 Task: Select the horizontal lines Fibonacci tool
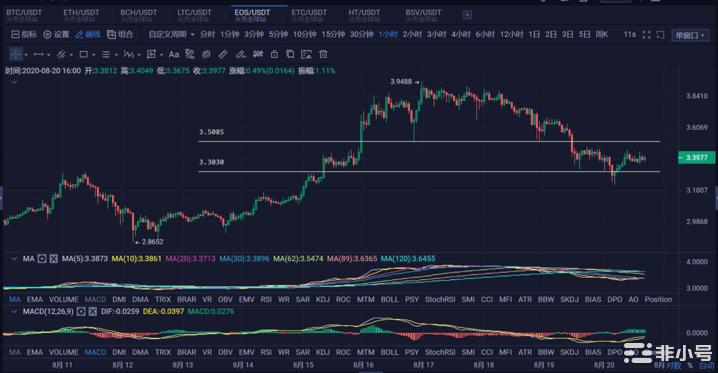[x=106, y=54]
